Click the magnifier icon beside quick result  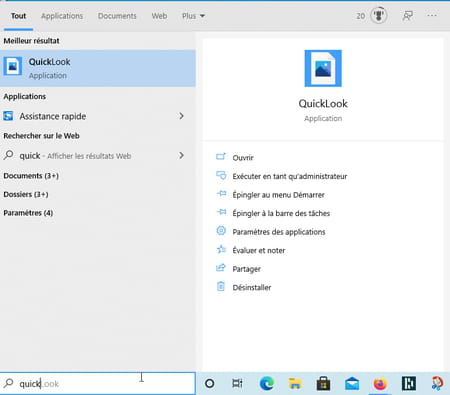(x=8, y=155)
